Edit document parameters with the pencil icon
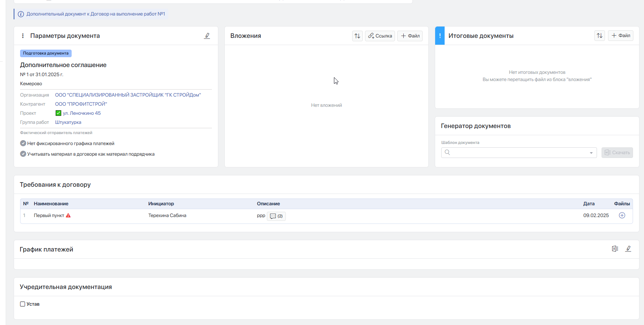The image size is (644, 325). coord(207,36)
